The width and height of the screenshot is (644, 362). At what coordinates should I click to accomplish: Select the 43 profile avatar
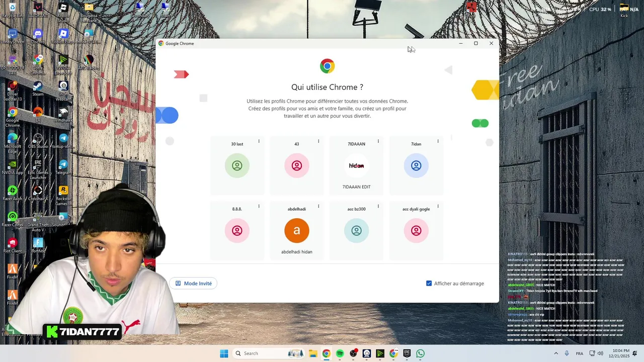coord(297,165)
